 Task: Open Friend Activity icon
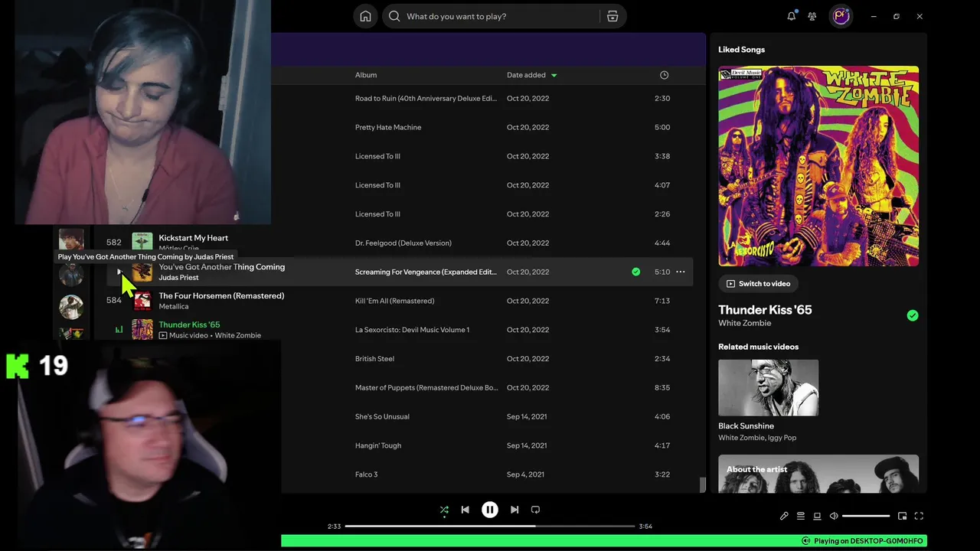(x=812, y=16)
